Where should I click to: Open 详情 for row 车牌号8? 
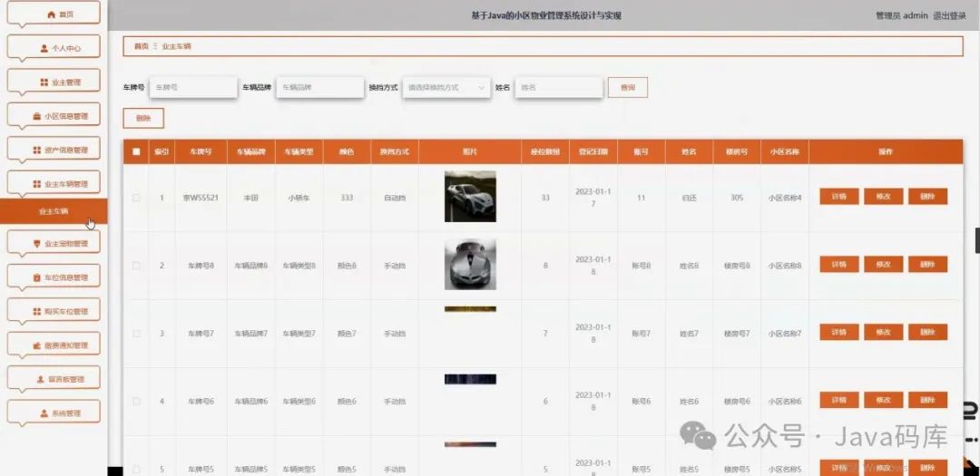click(x=838, y=264)
